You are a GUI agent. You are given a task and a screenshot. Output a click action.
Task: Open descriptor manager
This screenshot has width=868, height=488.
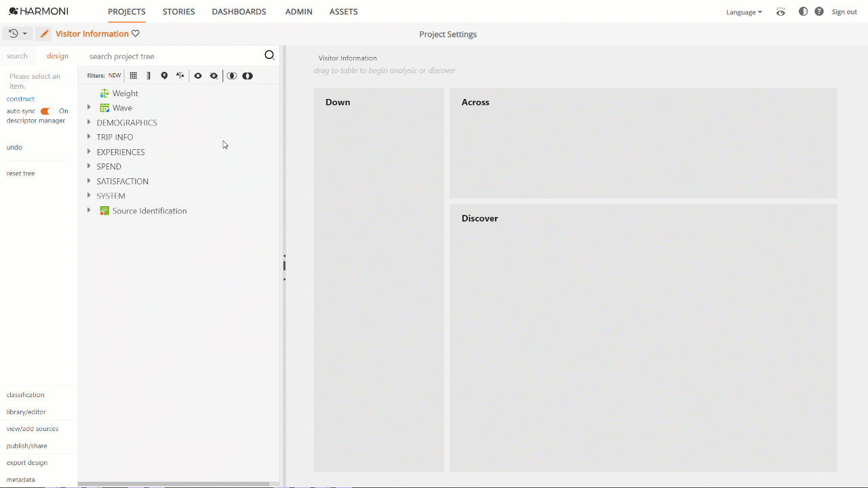[36, 121]
